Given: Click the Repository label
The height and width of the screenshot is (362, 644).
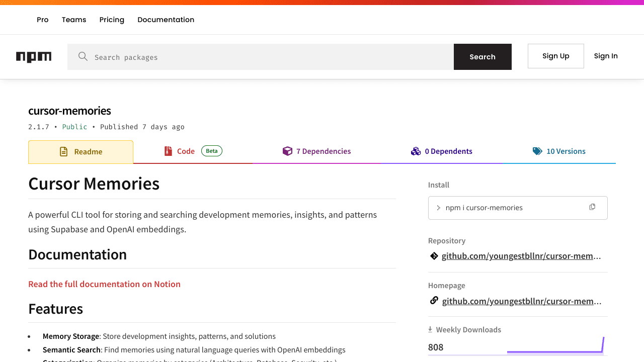Looking at the screenshot, I should click(x=447, y=241).
